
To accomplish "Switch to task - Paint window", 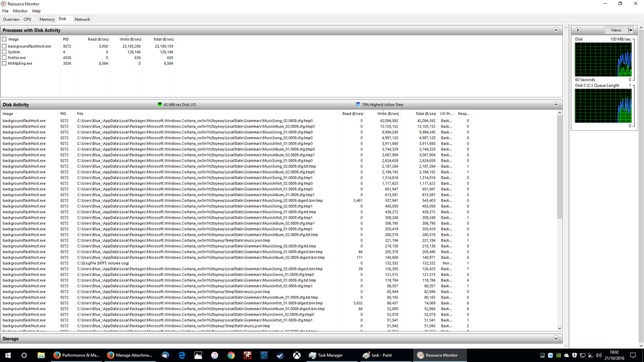I will click(384, 356).
